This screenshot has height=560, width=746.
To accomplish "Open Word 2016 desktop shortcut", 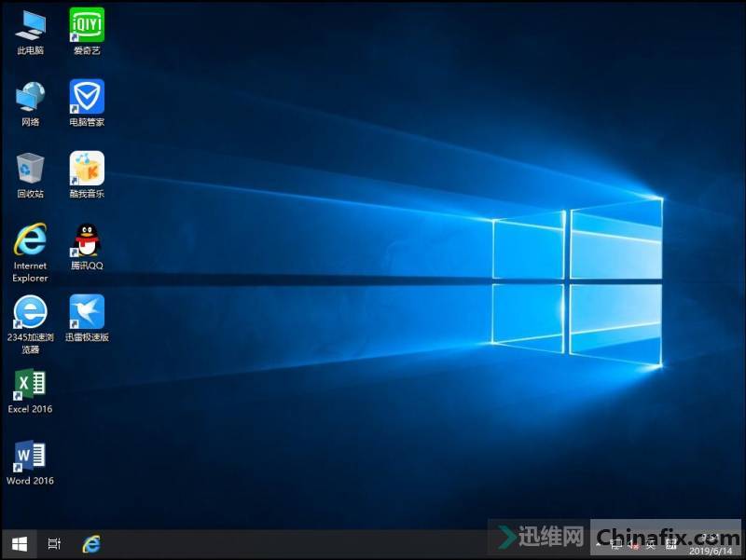I will pyautogui.click(x=30, y=462).
